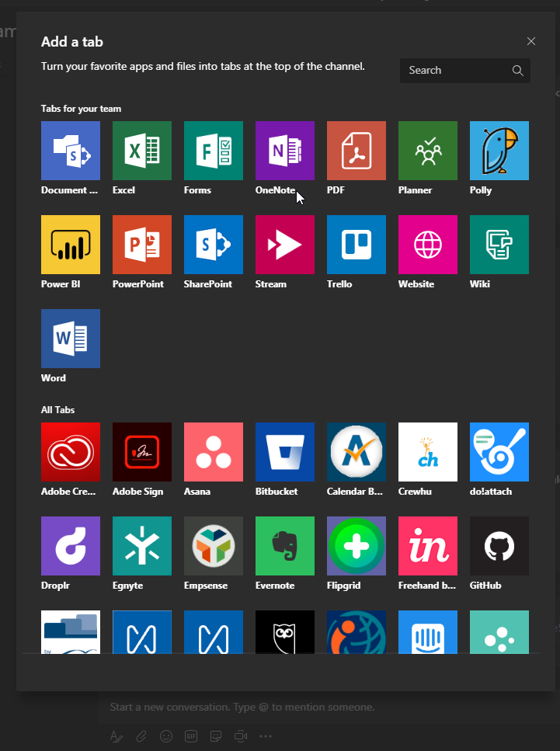Add an Excel tab
The height and width of the screenshot is (751, 560).
142,151
